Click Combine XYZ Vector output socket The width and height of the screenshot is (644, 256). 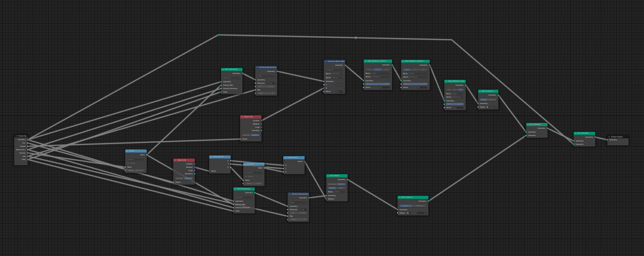point(305,161)
